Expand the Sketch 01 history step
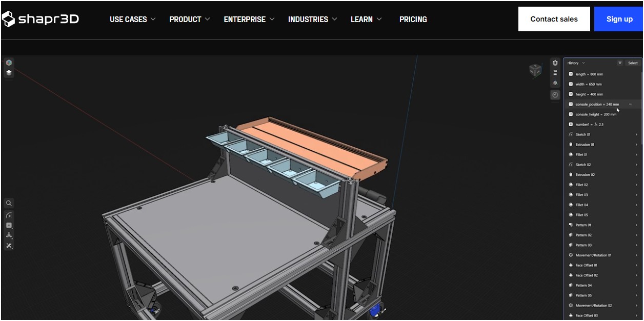Image resolution: width=644 pixels, height=321 pixels. point(636,135)
